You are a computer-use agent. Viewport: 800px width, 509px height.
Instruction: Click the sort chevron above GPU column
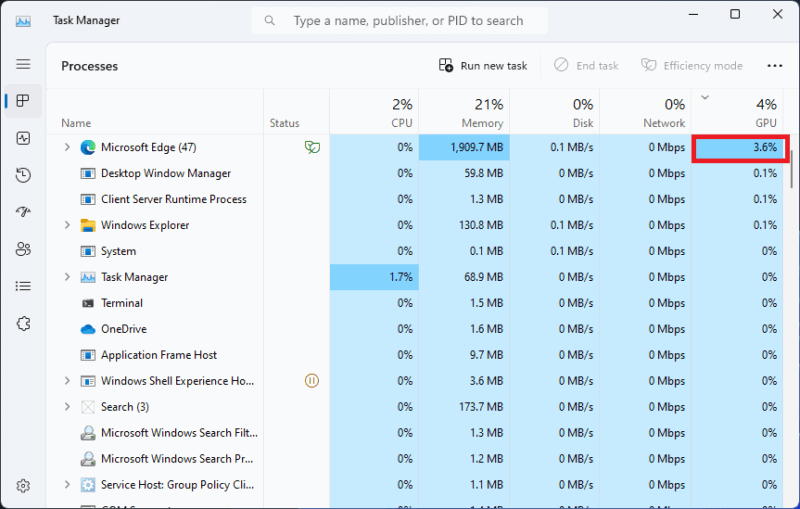705,97
